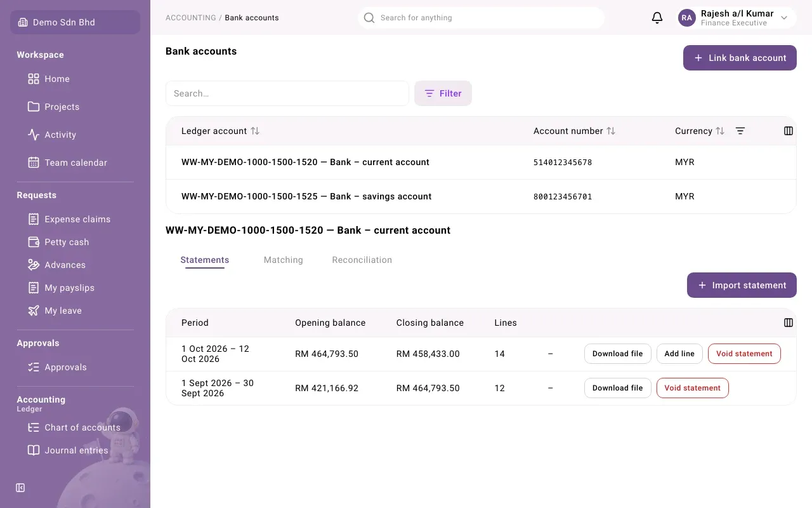This screenshot has width=812, height=508.
Task: Focus the Search for anything box
Action: coord(481,18)
